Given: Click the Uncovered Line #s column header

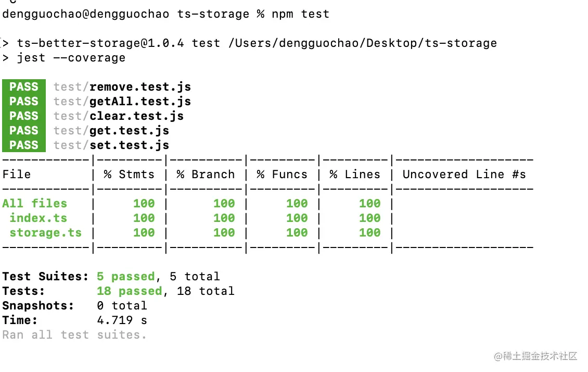Looking at the screenshot, I should click(x=464, y=174).
